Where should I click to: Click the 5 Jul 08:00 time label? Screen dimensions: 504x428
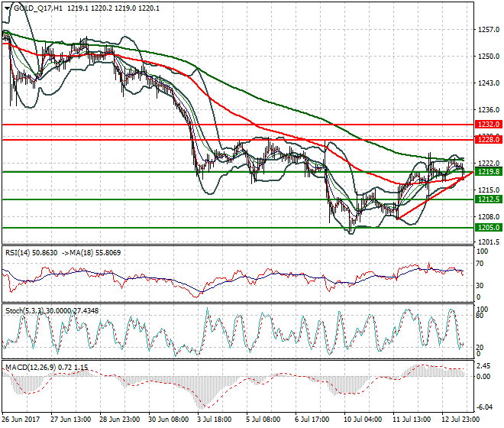point(263,420)
